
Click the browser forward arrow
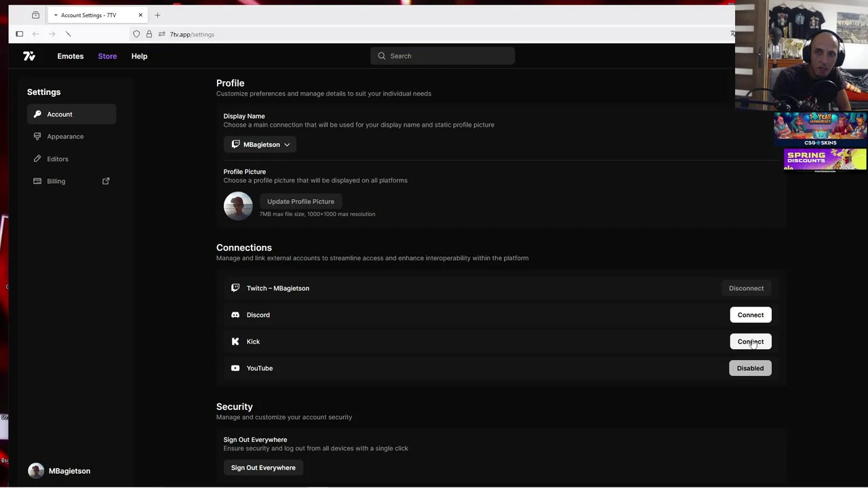coord(52,34)
